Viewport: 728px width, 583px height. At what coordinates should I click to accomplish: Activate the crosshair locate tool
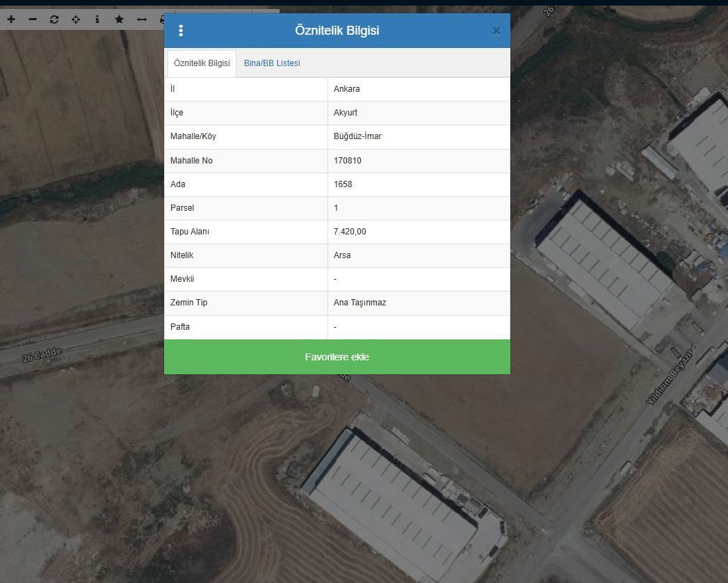click(x=76, y=19)
